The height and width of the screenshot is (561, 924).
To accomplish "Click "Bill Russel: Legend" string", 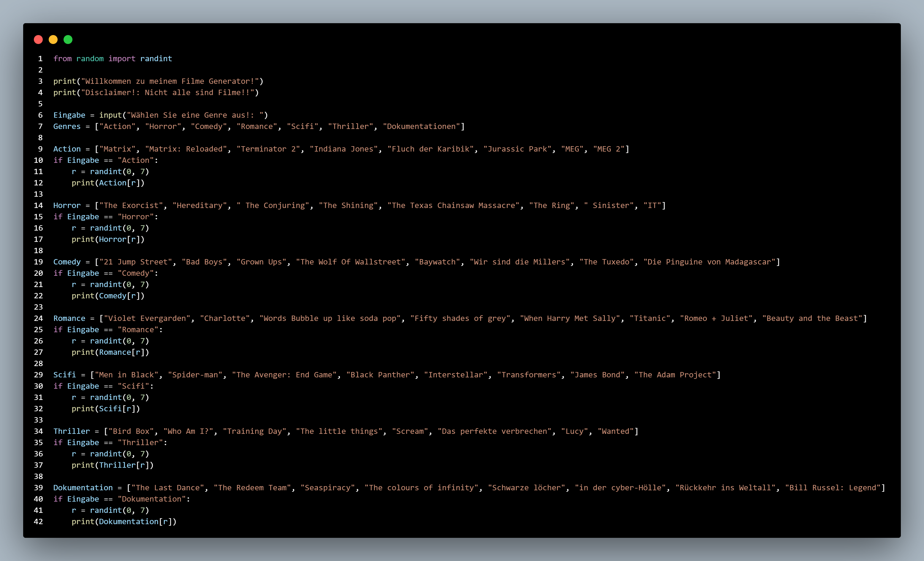I will tap(833, 488).
